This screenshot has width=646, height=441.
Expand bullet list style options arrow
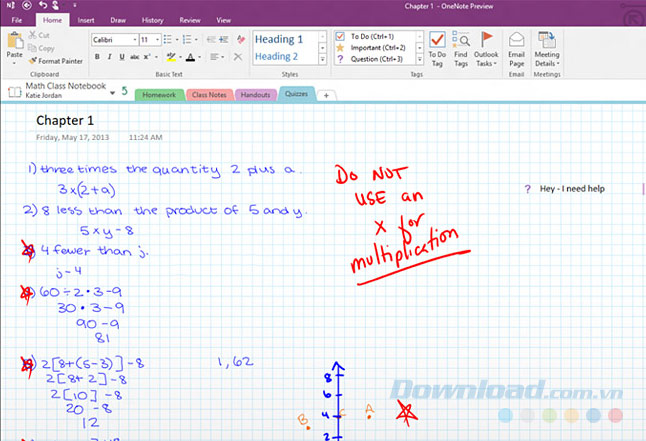[x=177, y=40]
